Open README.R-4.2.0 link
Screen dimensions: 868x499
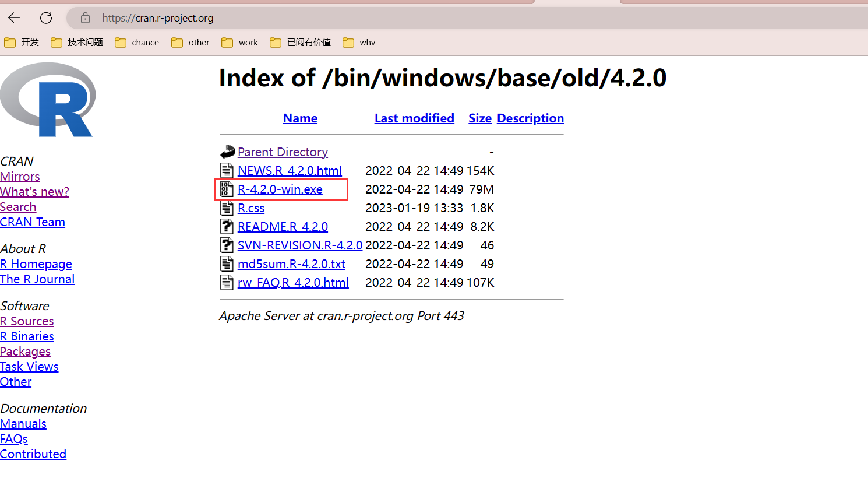point(283,227)
